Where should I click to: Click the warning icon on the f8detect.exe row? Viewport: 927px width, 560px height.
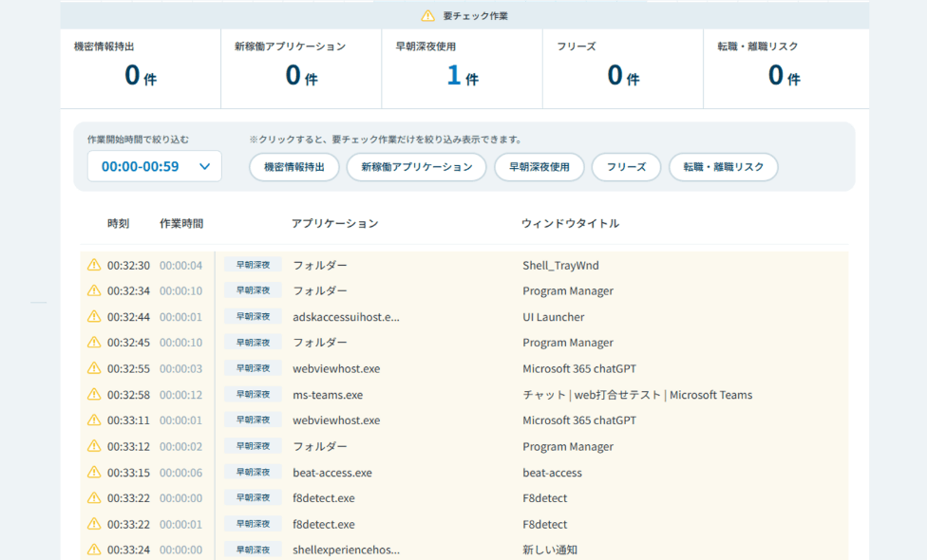pos(93,497)
